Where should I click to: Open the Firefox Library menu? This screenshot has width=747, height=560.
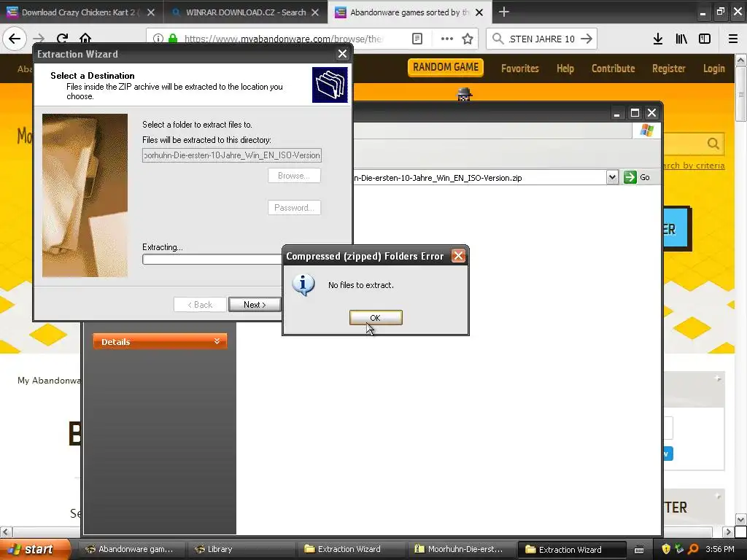(x=681, y=39)
